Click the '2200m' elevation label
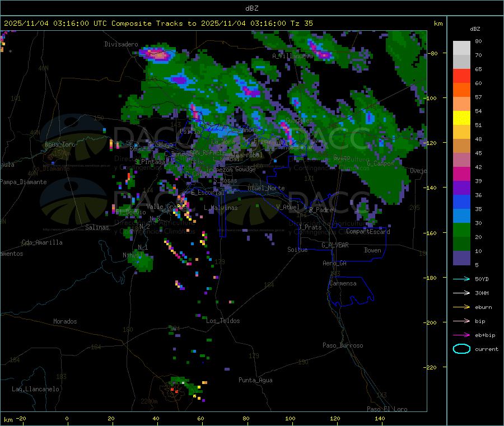The width and height of the screenshot is (504, 426). (149, 401)
